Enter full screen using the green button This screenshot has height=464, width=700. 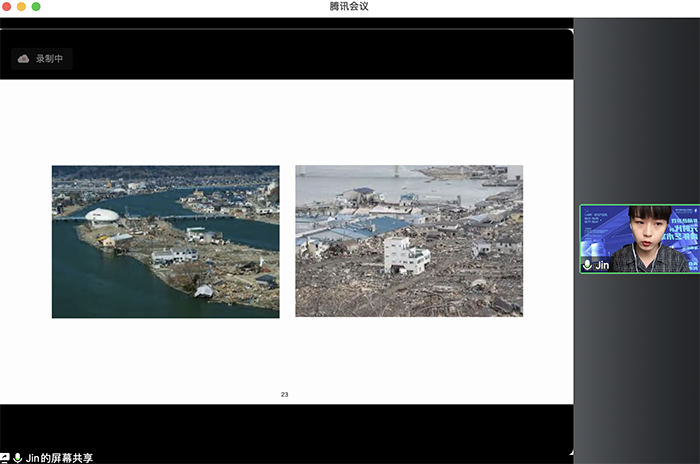click(x=36, y=7)
